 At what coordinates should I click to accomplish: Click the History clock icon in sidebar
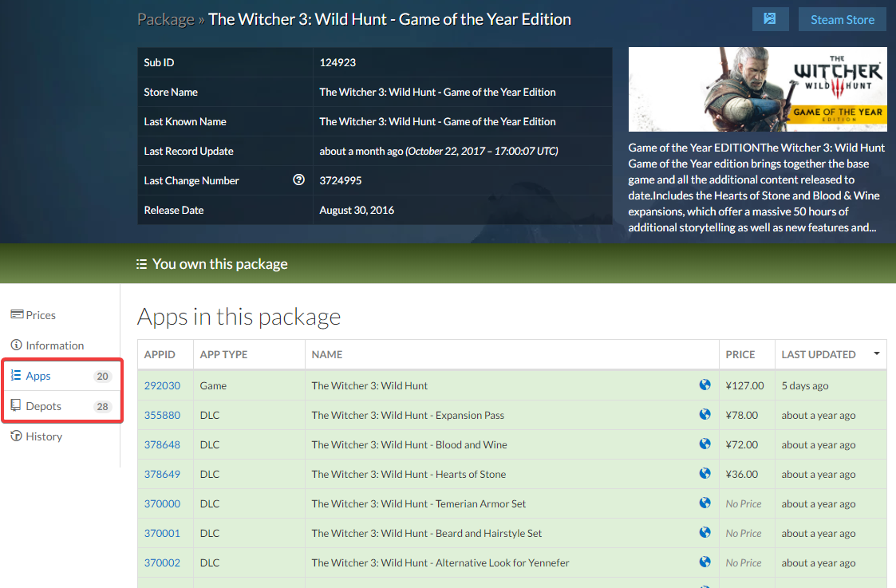(x=17, y=436)
